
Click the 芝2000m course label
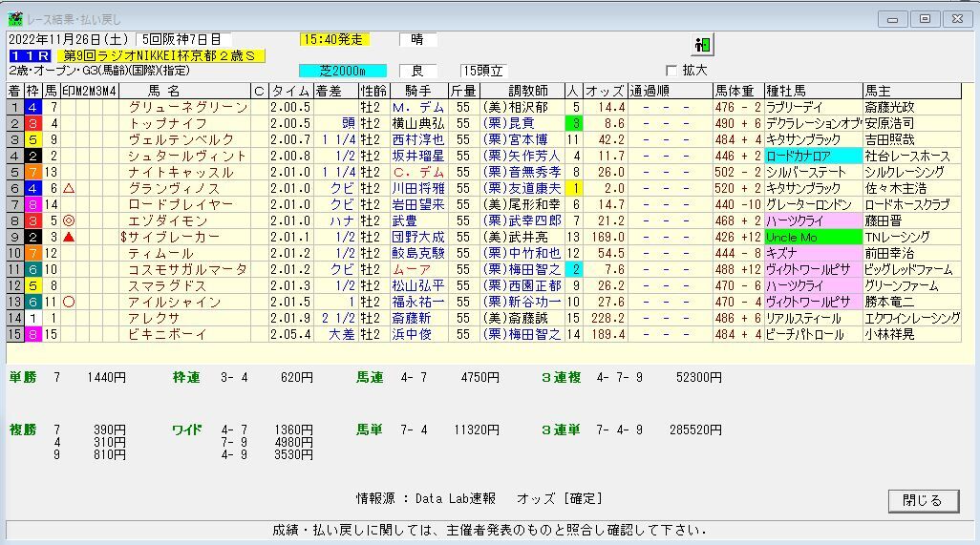(343, 72)
